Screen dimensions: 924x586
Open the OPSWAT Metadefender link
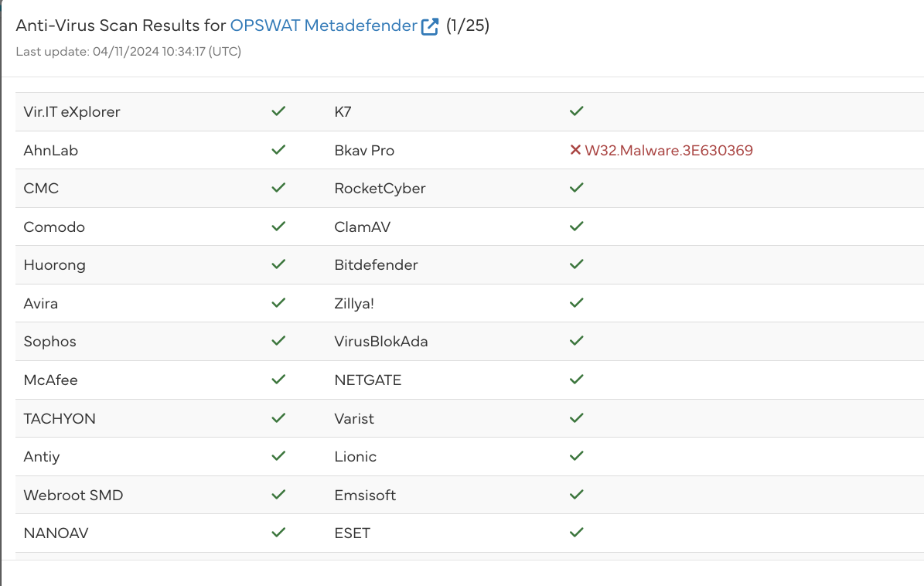coord(323,26)
